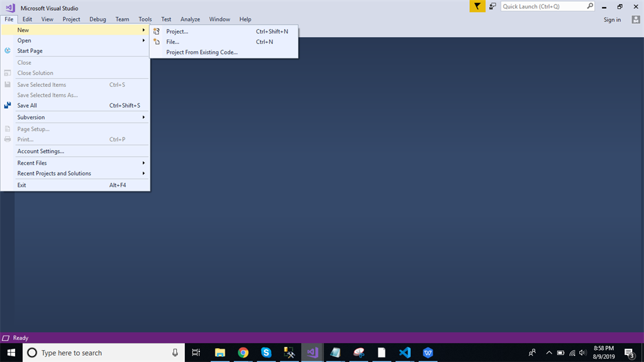644x362 pixels.
Task: Click the Save All disk icon
Action: coord(8,105)
